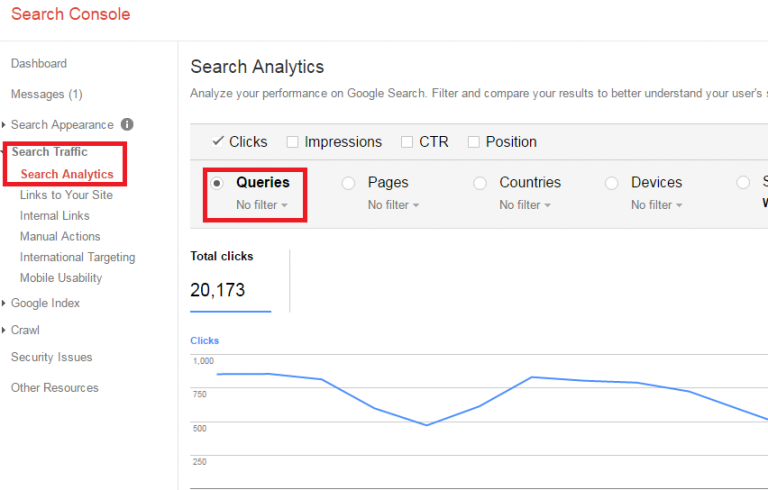768x490 pixels.
Task: Select the Countries radio button
Action: tap(480, 183)
